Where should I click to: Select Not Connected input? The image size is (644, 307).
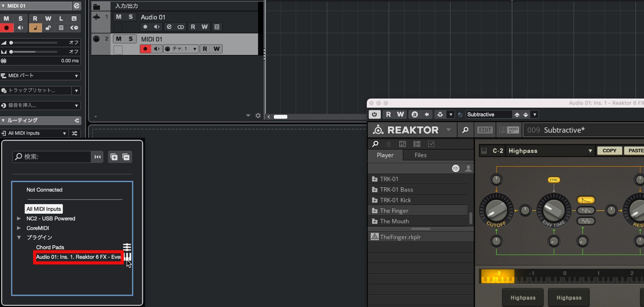44,190
